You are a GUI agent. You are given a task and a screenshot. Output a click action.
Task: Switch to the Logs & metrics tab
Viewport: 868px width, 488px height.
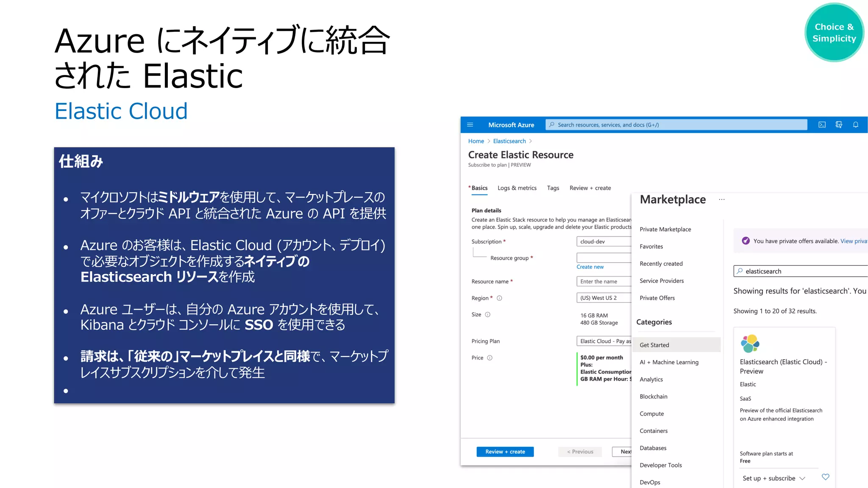coord(517,188)
